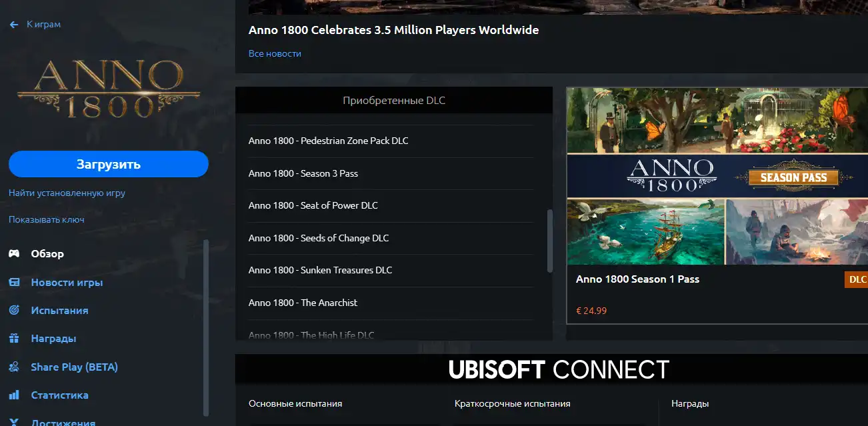Go back via the К играм arrow icon
Viewport: 868px width, 426px height.
pos(14,25)
